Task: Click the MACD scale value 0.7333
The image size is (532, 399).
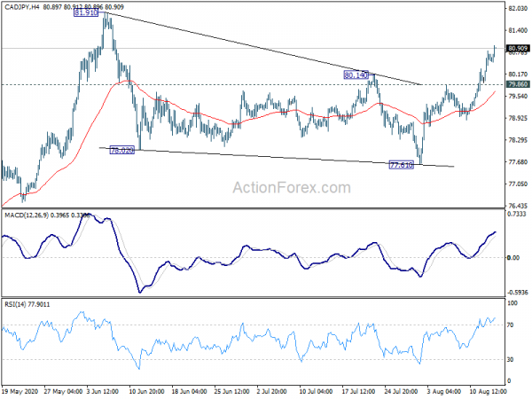Action: (517, 214)
